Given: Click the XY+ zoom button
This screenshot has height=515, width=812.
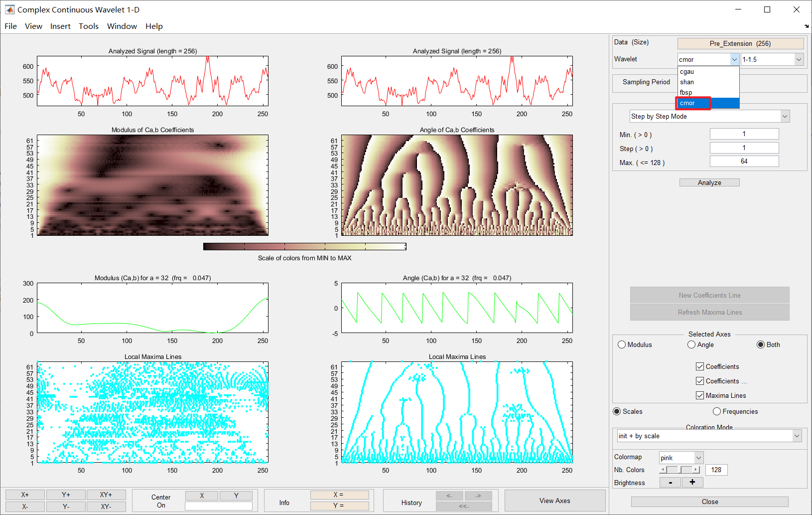Looking at the screenshot, I should tap(106, 495).
